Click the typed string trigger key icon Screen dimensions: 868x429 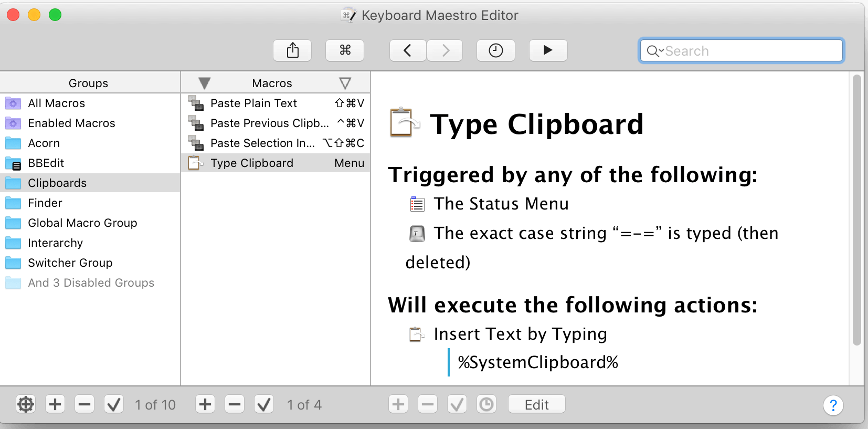pyautogui.click(x=417, y=233)
